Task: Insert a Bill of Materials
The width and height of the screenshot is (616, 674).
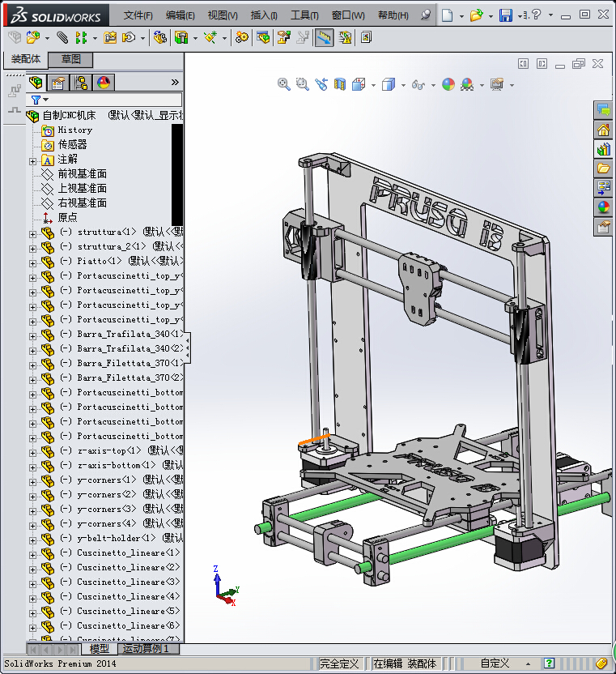Action: 263,38
